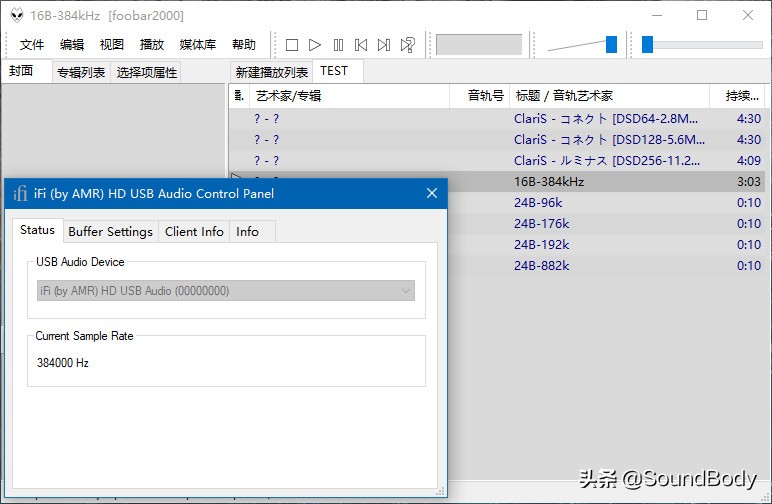Select the DSD128-5.6M track row
The image size is (772, 504).
497,140
